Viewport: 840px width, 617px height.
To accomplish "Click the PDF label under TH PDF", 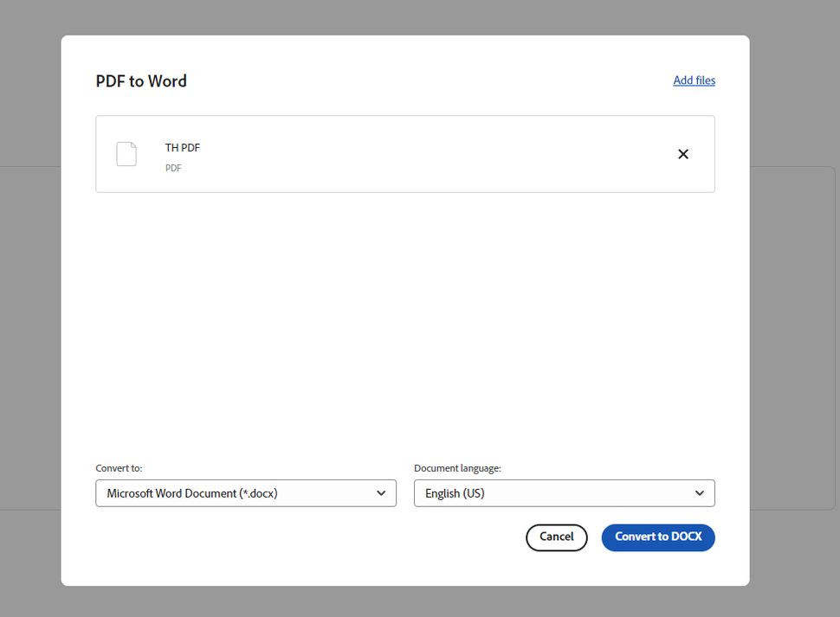I will (x=173, y=168).
